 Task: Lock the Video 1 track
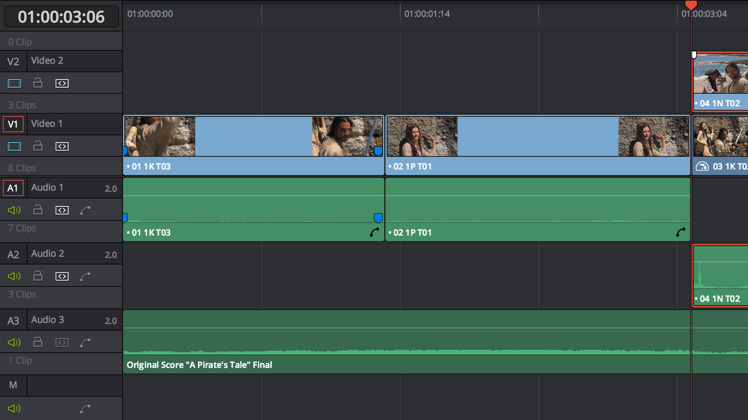pos(38,146)
